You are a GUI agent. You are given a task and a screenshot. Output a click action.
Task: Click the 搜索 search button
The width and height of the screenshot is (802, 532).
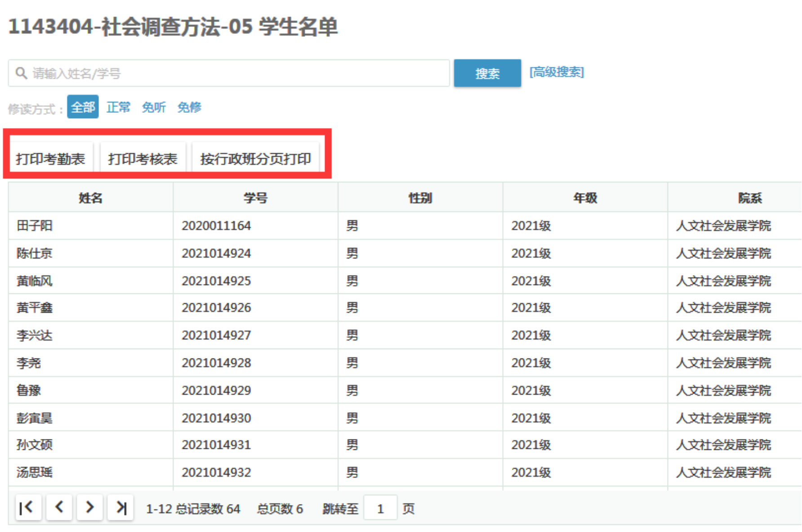487,73
